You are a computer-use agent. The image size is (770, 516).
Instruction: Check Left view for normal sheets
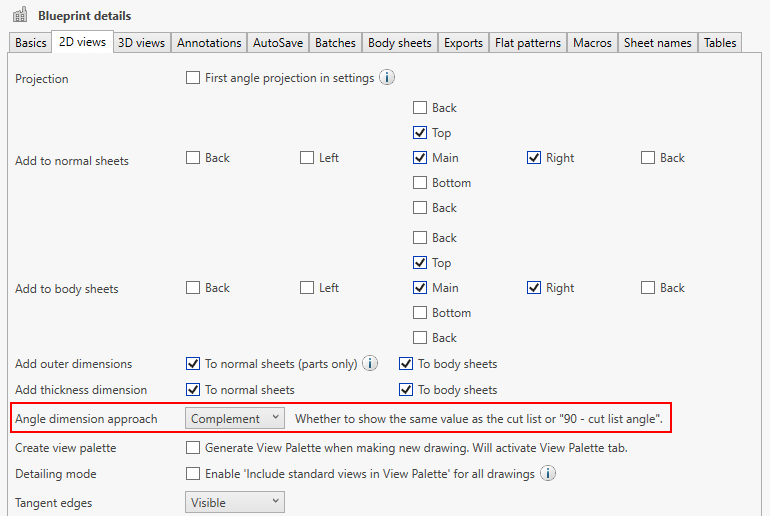coord(307,158)
